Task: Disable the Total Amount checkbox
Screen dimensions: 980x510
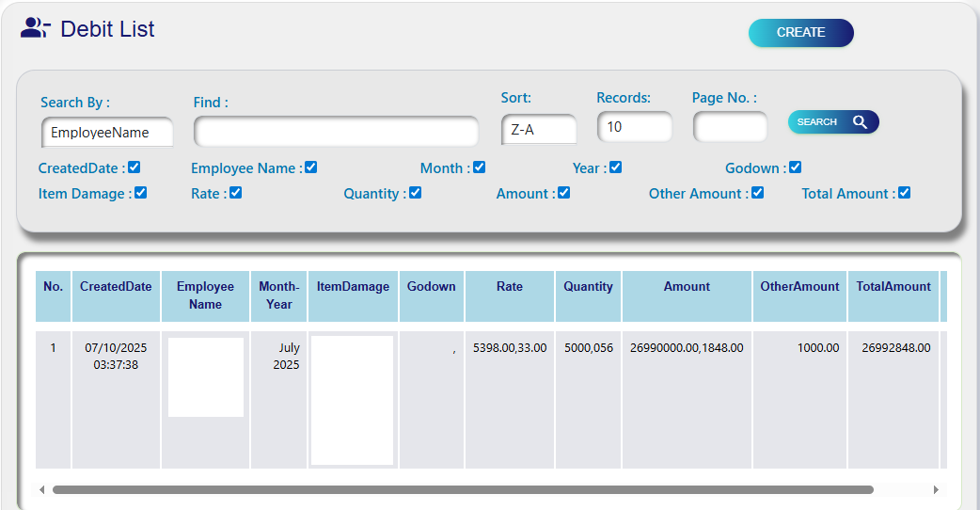Action: 905,193
